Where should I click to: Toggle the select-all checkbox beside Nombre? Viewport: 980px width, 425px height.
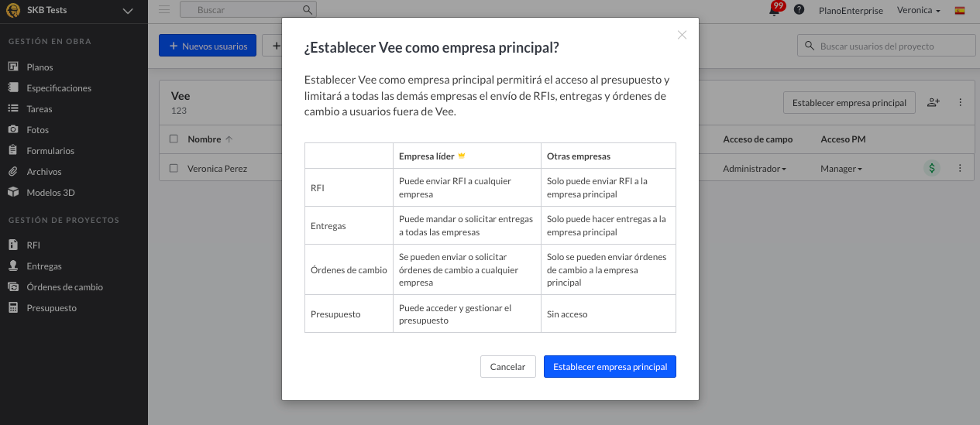(x=174, y=139)
